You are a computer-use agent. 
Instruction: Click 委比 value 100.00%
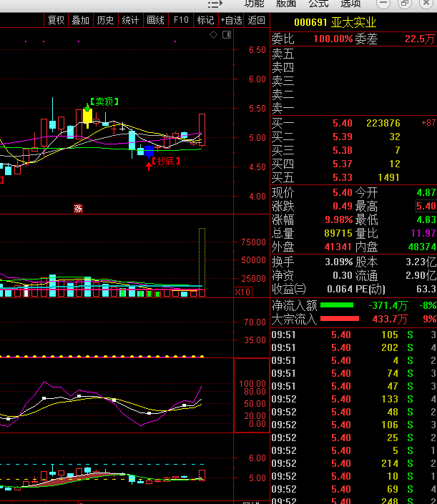click(x=333, y=39)
